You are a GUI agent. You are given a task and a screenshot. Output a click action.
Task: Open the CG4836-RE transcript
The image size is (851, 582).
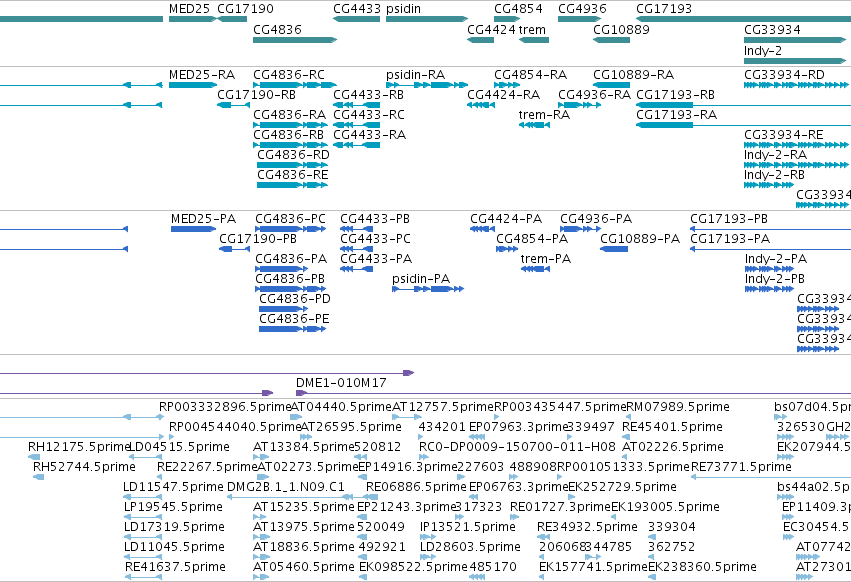pyautogui.click(x=293, y=185)
